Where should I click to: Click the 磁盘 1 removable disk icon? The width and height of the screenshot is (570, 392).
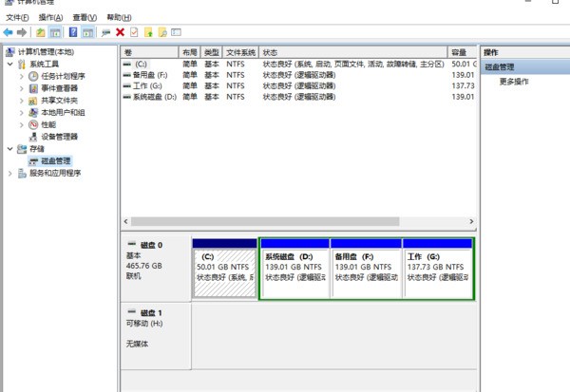click(132, 311)
